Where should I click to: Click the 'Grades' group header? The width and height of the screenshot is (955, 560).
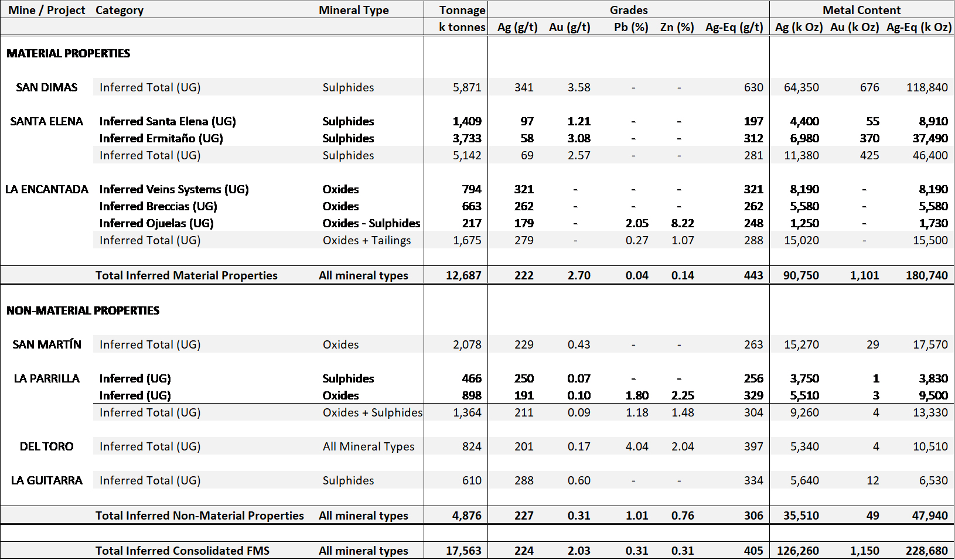pyautogui.click(x=629, y=10)
